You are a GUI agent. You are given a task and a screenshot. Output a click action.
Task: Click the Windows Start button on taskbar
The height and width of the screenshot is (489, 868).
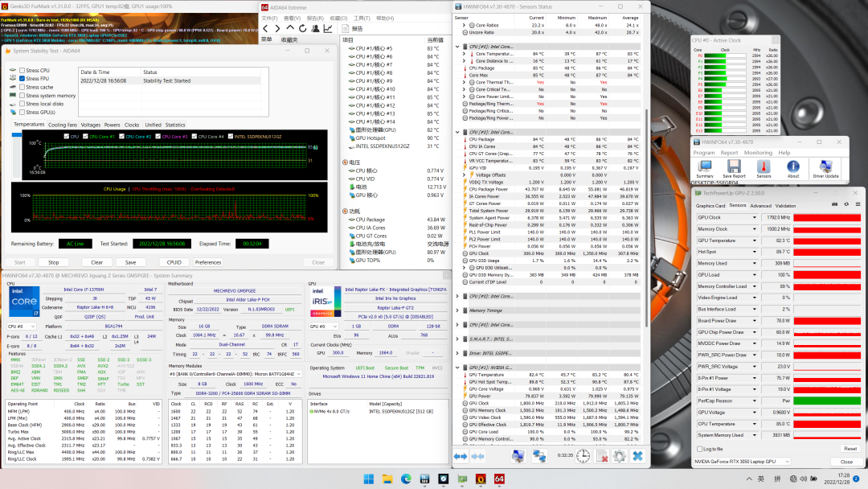pos(369,480)
